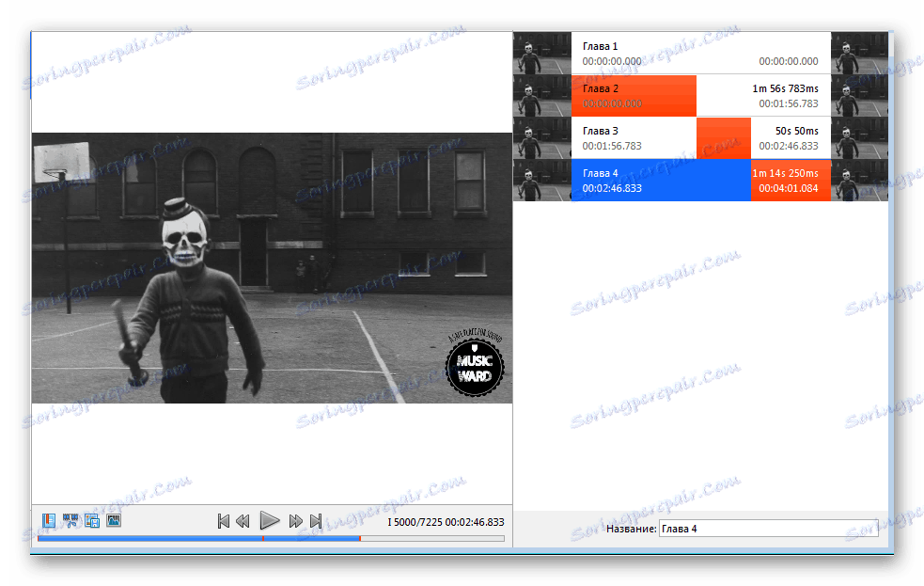
Task: Click the save frame snapshot icon
Action: click(92, 520)
